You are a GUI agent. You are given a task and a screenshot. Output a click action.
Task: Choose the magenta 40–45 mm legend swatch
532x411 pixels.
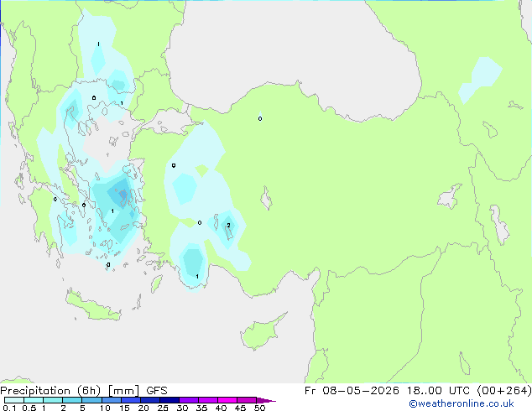click(227, 400)
